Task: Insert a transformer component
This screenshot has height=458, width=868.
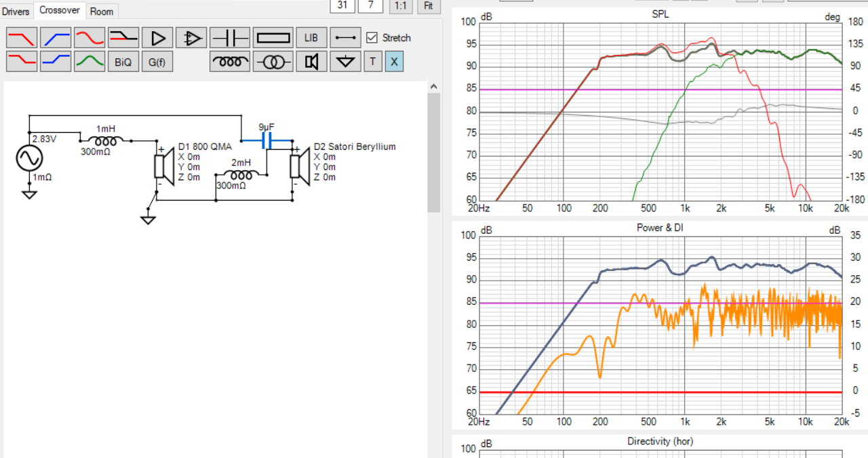Action: (273, 62)
